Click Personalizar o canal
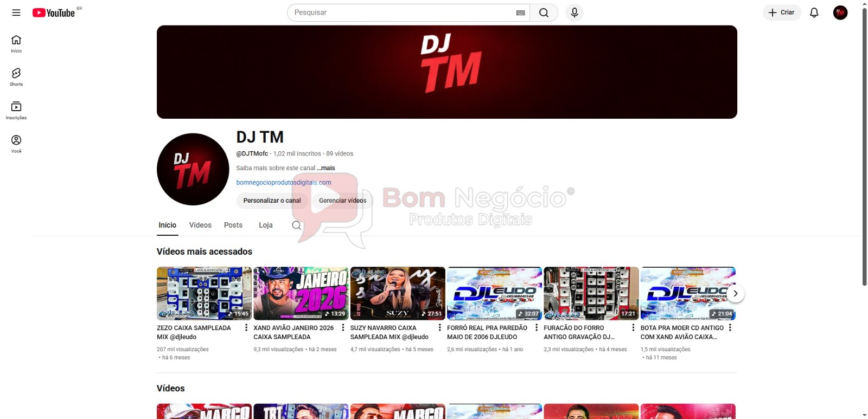868x419 pixels. pyautogui.click(x=272, y=201)
